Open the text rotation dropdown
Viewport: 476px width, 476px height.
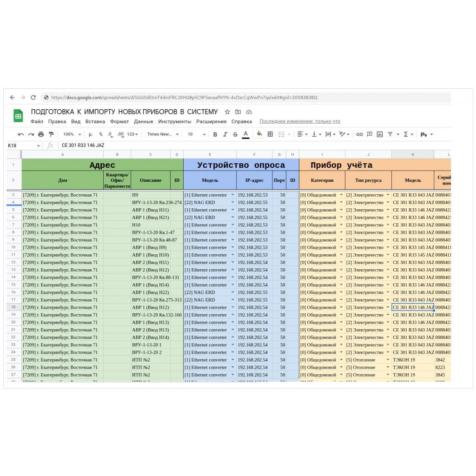pyautogui.click(x=344, y=134)
